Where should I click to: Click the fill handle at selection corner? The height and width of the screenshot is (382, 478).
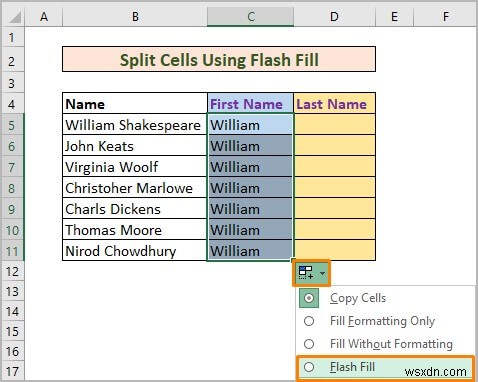[x=293, y=260]
